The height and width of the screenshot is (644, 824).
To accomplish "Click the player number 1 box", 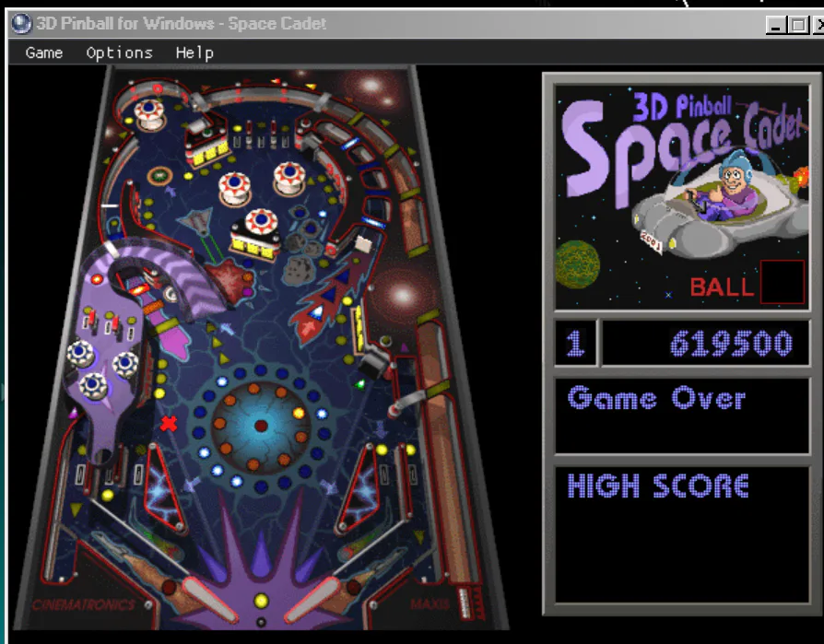I will tap(576, 344).
